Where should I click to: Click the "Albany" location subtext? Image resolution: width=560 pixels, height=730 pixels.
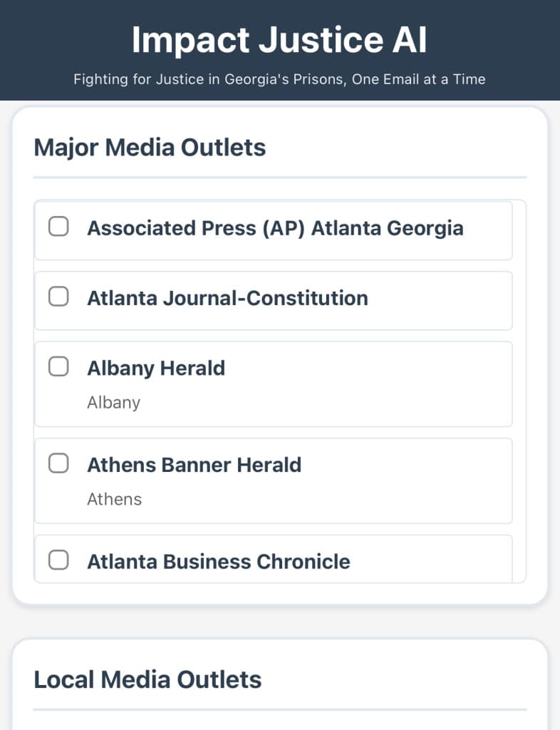tap(113, 403)
